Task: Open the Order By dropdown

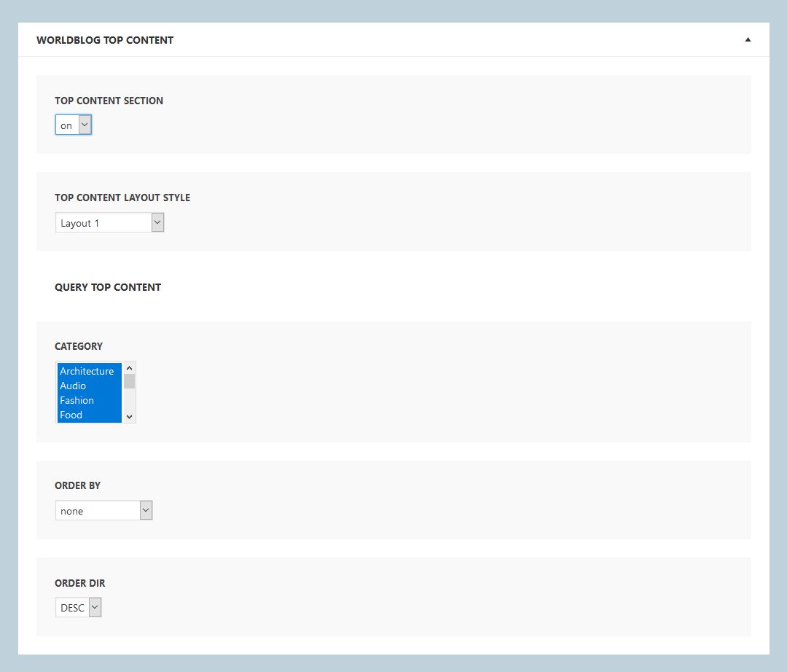Action: pyautogui.click(x=104, y=510)
